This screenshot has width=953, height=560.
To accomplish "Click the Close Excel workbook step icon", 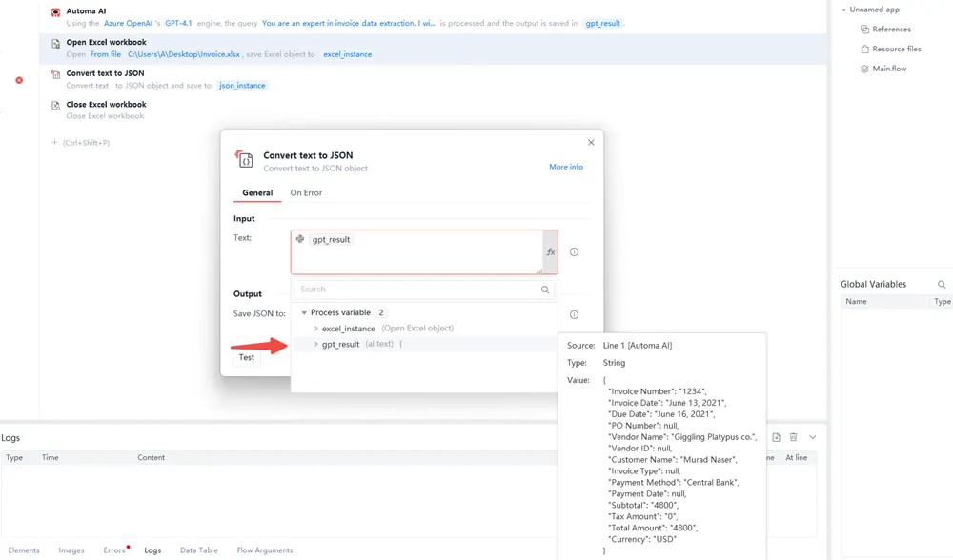I will [x=55, y=105].
